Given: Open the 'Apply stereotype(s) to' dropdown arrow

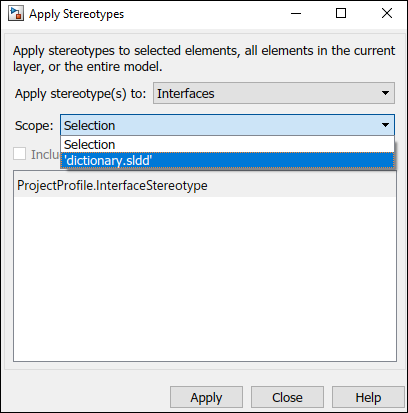Looking at the screenshot, I should pos(385,93).
